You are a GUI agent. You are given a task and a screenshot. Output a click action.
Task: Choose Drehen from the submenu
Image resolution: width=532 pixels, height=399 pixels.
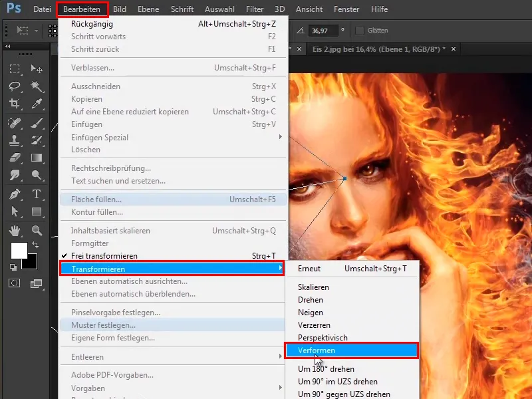[353, 300]
